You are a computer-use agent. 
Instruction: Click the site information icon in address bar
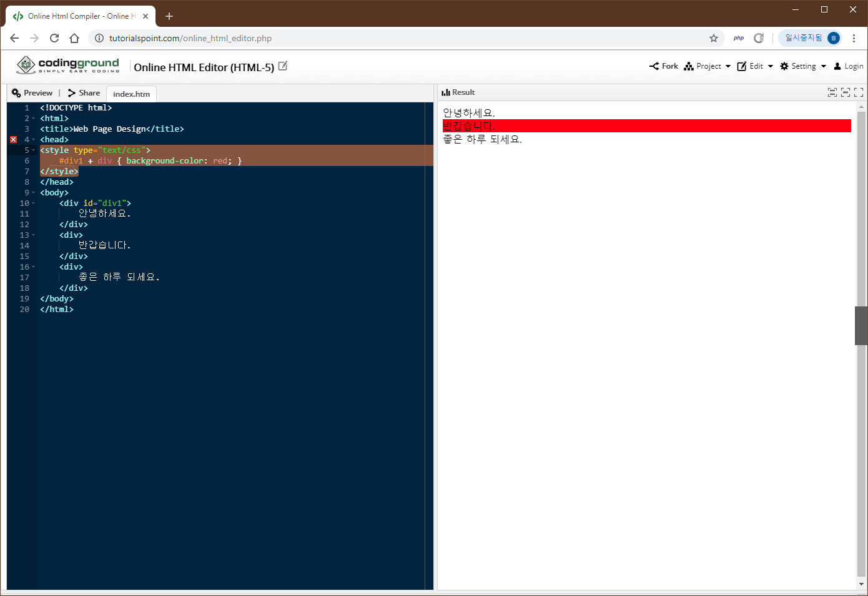(x=99, y=38)
